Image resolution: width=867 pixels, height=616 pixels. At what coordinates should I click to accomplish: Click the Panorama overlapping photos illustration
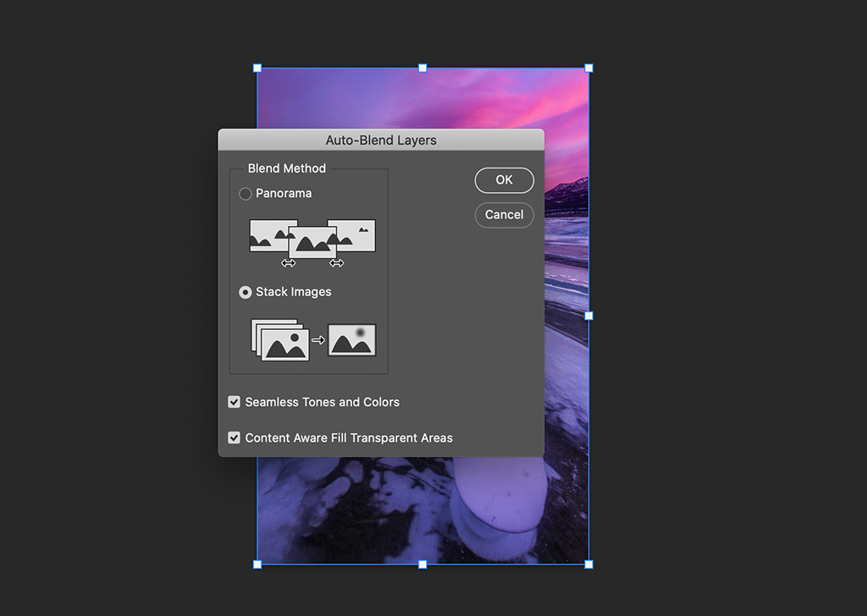coord(312,239)
